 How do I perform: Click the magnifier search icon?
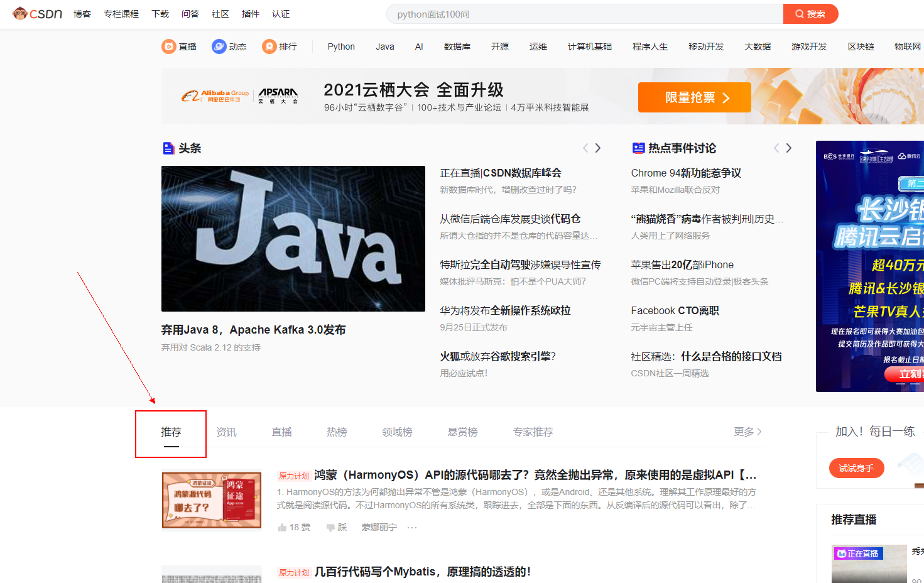click(799, 13)
